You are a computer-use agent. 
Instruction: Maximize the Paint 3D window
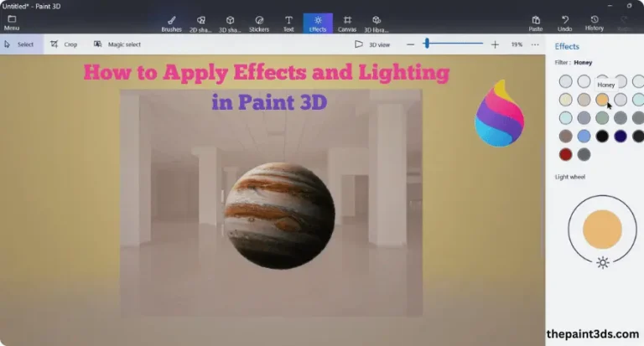[x=629, y=6]
